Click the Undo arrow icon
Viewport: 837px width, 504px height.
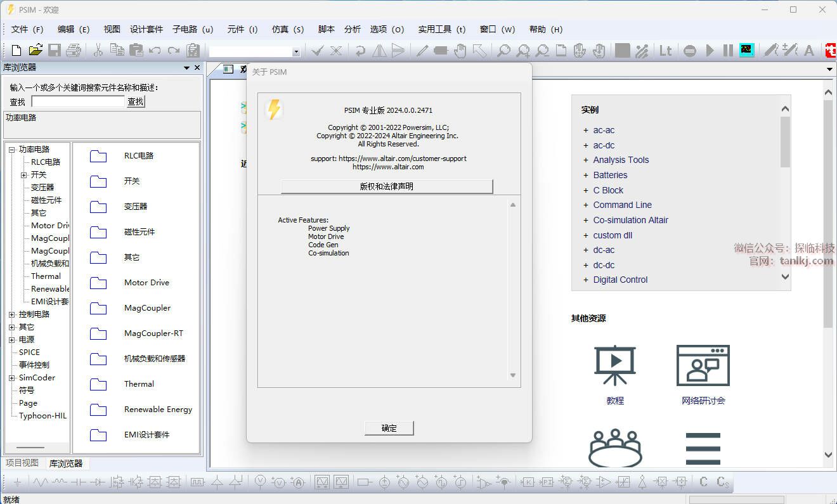coord(155,51)
